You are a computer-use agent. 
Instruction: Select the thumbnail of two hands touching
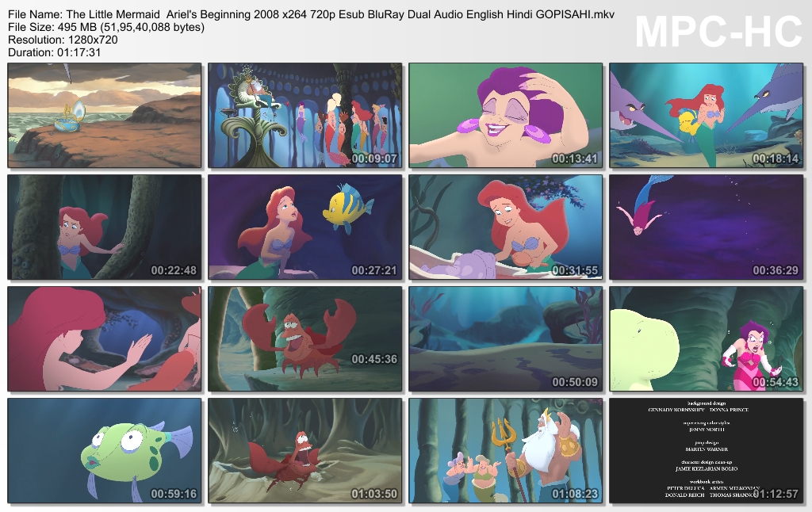(105, 339)
